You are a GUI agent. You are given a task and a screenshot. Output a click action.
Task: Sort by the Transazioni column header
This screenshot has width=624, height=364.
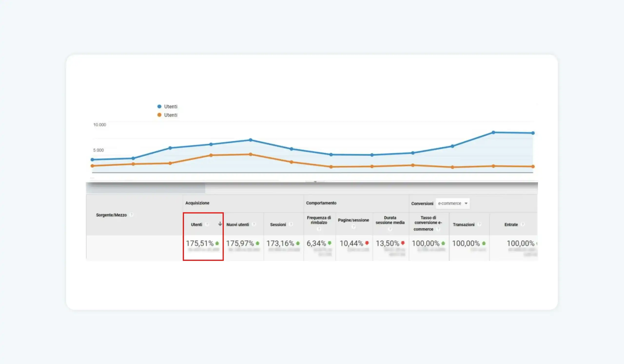click(x=464, y=225)
